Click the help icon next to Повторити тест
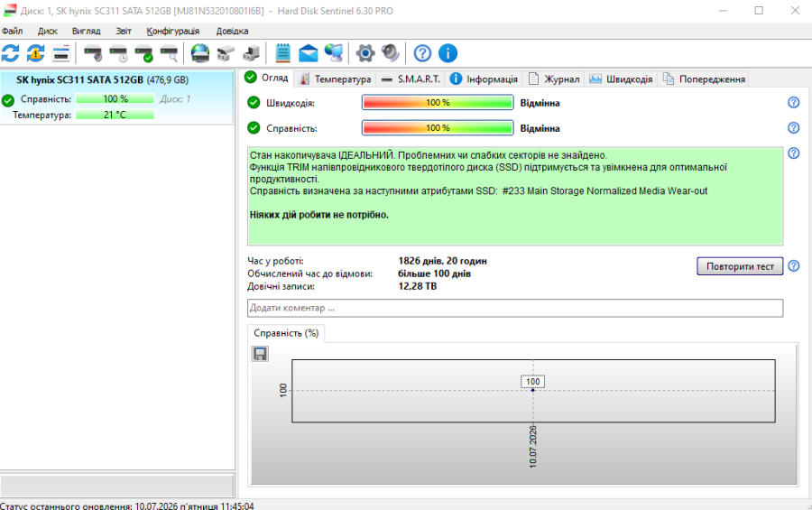The height and width of the screenshot is (510, 812). [x=793, y=266]
